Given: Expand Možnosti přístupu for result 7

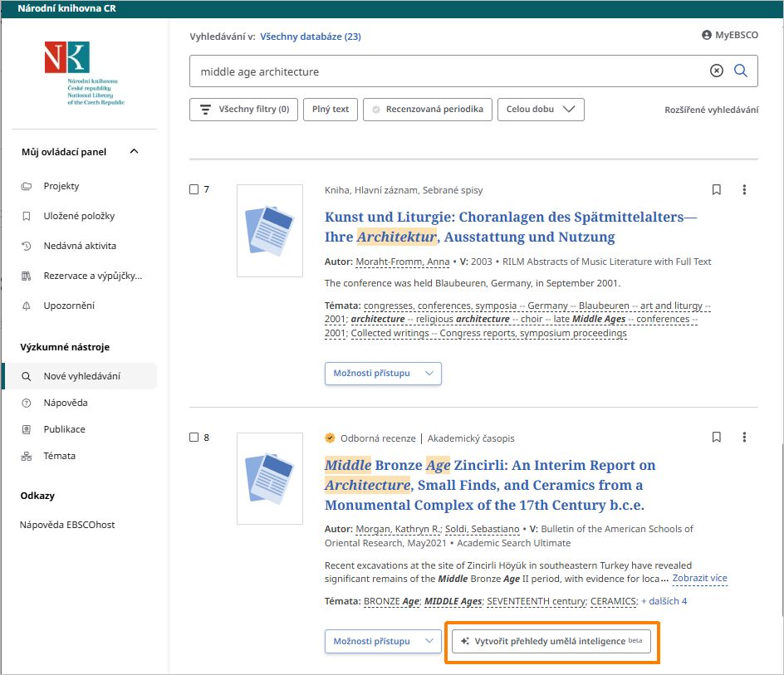Looking at the screenshot, I should (x=383, y=374).
